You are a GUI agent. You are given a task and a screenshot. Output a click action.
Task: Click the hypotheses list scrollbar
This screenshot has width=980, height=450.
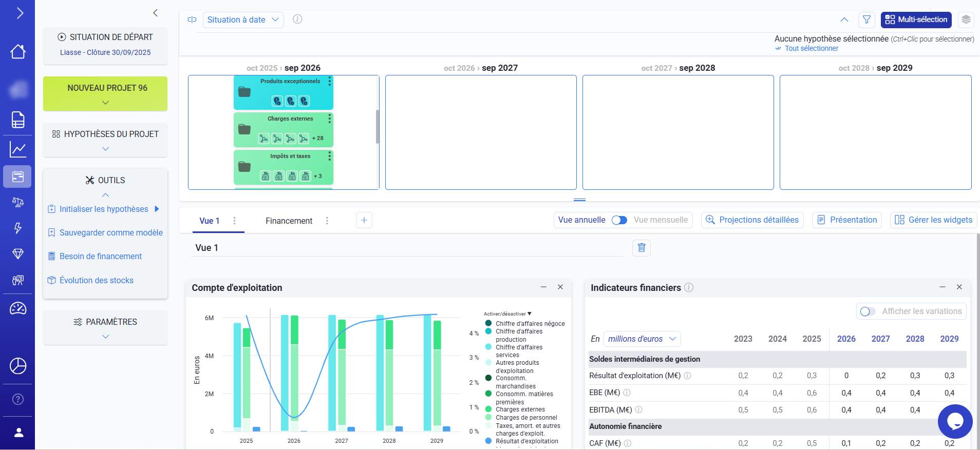pos(378,126)
